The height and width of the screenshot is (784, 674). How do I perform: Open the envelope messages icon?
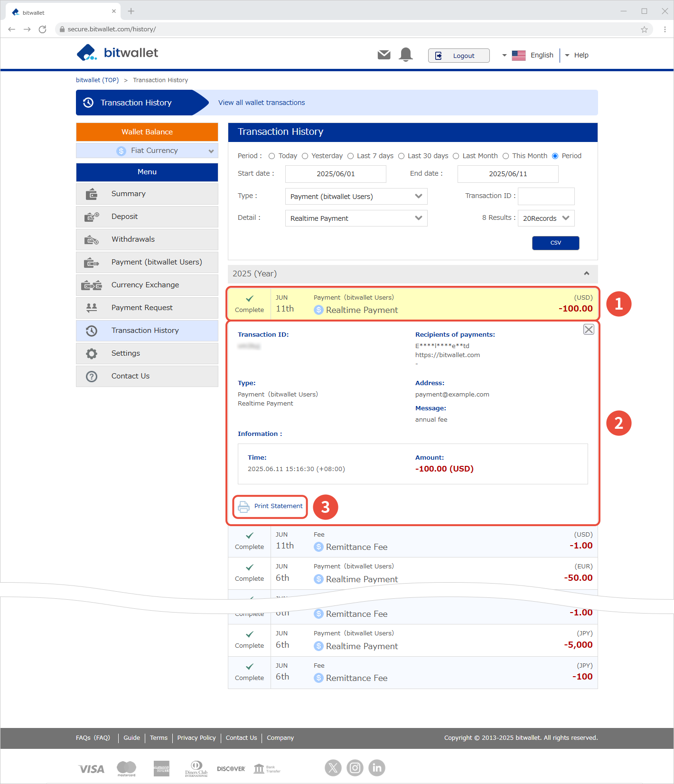pyautogui.click(x=384, y=55)
